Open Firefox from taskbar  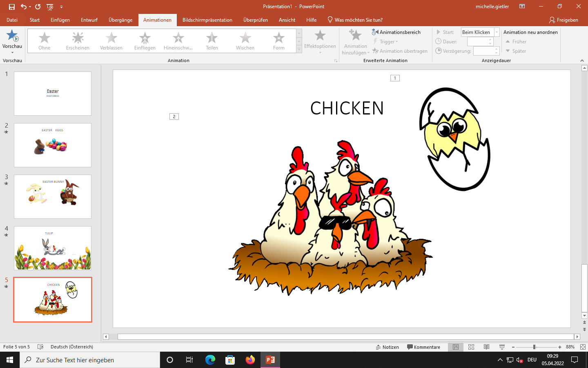coord(250,360)
